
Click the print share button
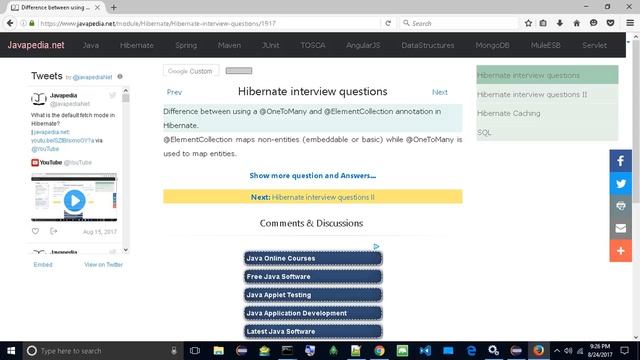pos(620,206)
